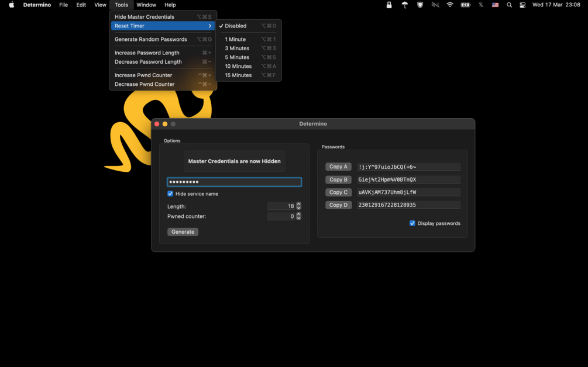Open the Determino app menu

click(37, 5)
